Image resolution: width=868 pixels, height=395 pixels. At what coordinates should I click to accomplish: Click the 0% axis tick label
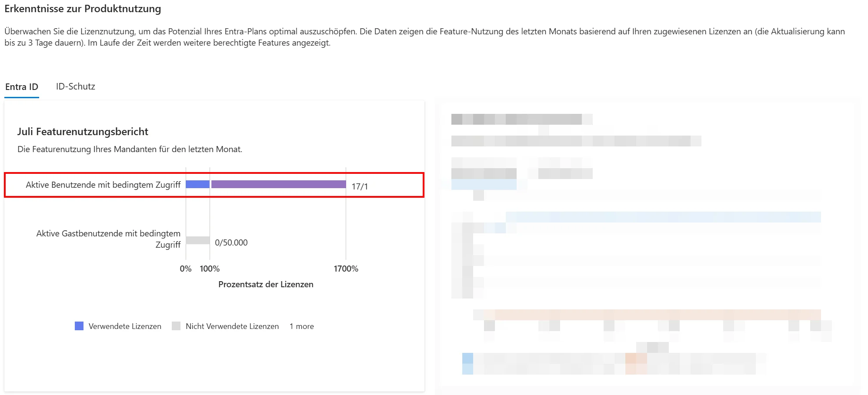[186, 269]
